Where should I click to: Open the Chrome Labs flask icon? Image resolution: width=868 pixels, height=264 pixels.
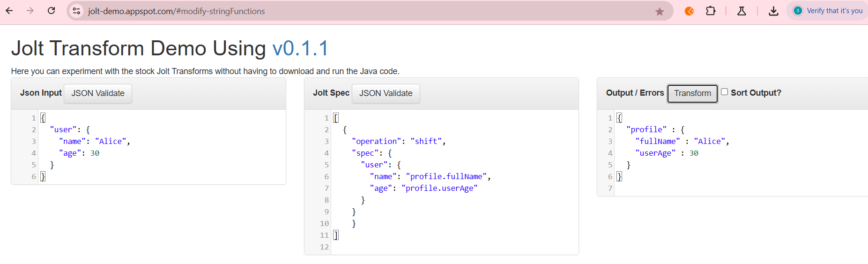click(x=742, y=11)
